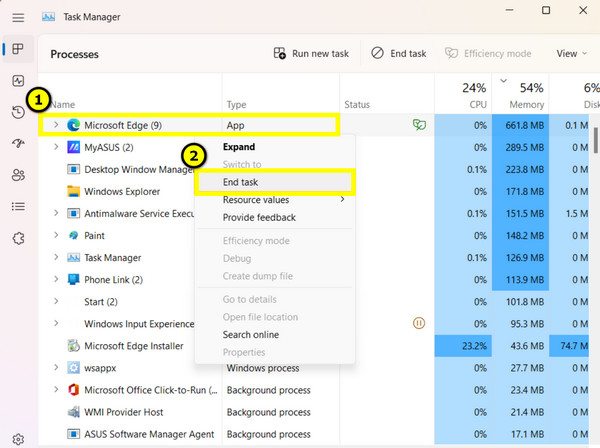This screenshot has height=448, width=600.
Task: Open the Startup apps page icon
Action: pyautogui.click(x=18, y=143)
